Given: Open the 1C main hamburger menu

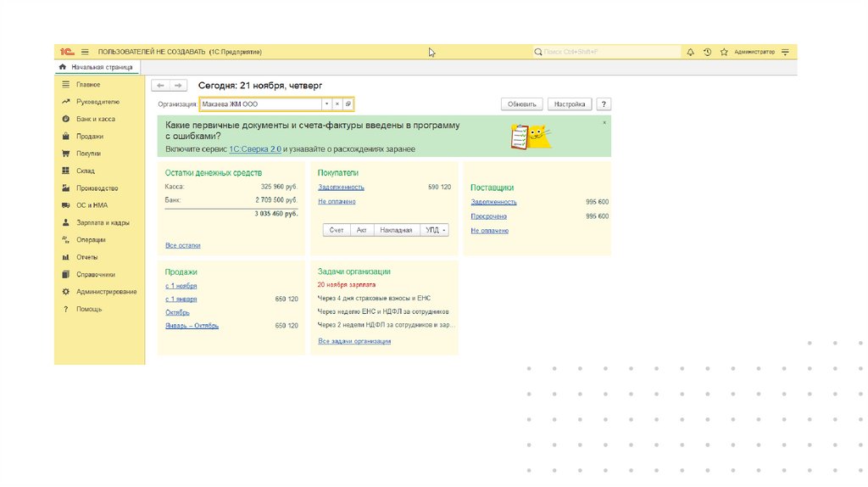Looking at the screenshot, I should (x=85, y=52).
